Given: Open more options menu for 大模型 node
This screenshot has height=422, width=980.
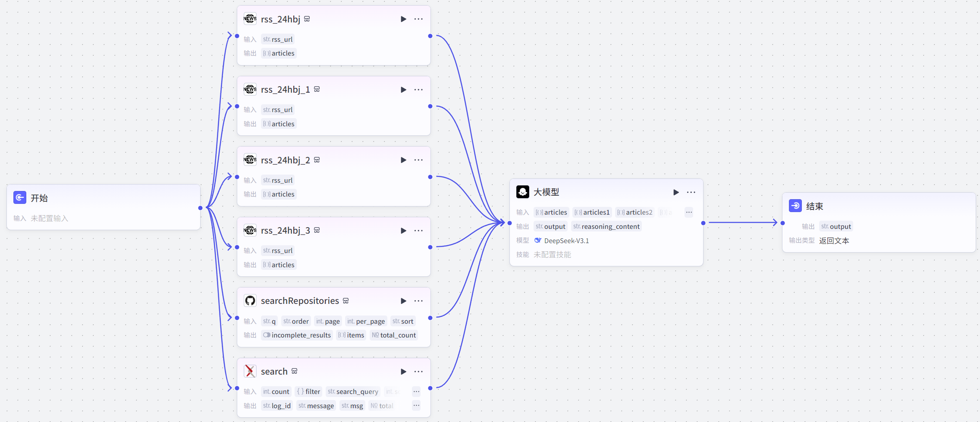Looking at the screenshot, I should (691, 192).
